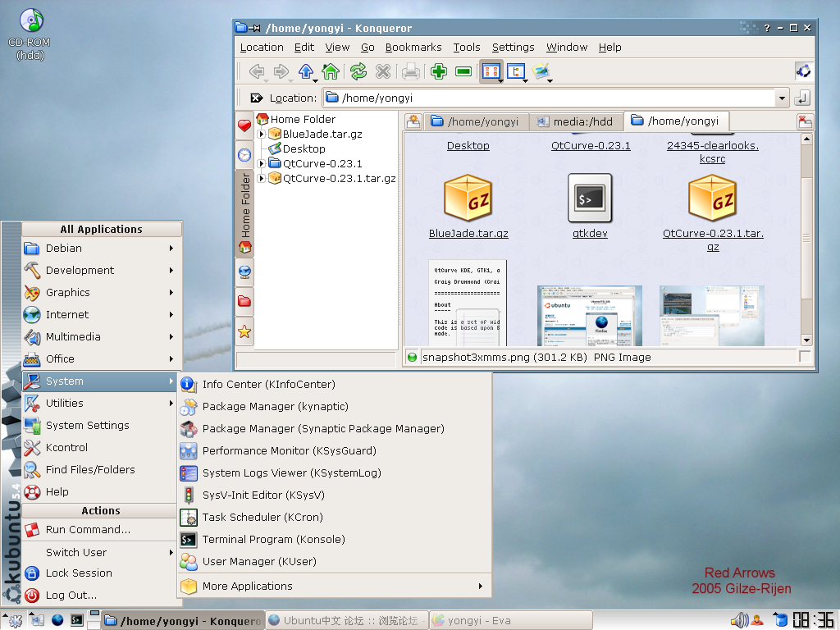Expand the QtCurve-0.23.1 folder tree node
840x630 pixels.
pos(262,163)
